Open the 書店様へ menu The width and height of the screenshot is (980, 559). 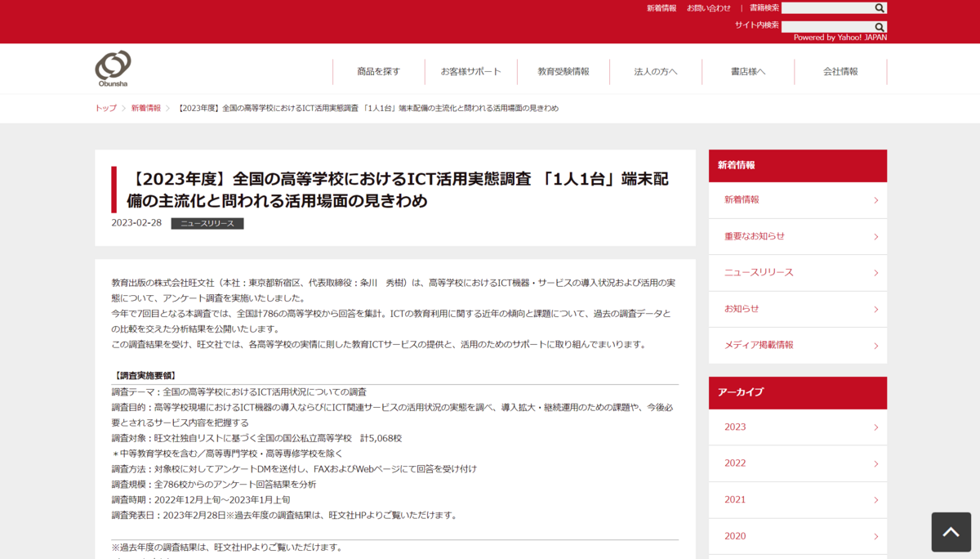pyautogui.click(x=748, y=72)
